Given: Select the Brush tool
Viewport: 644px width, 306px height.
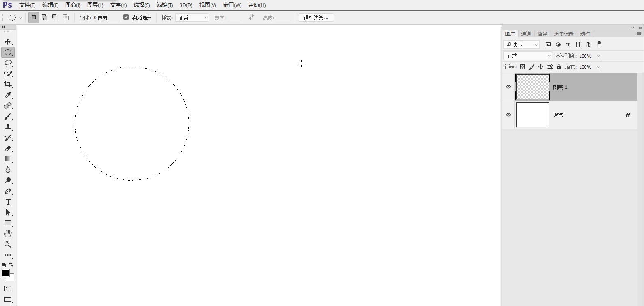Looking at the screenshot, I should pos(8,117).
